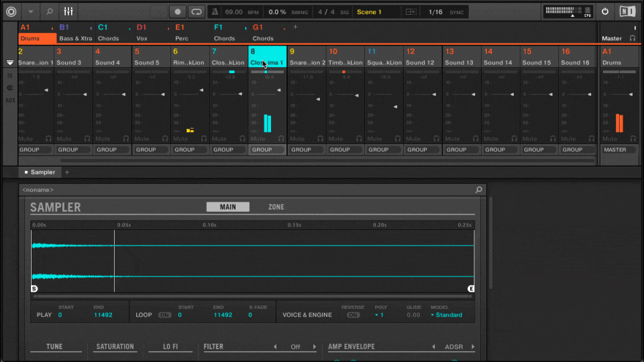The width and height of the screenshot is (644, 362).
Task: Toggle the REVERSE ON switch
Action: (353, 315)
